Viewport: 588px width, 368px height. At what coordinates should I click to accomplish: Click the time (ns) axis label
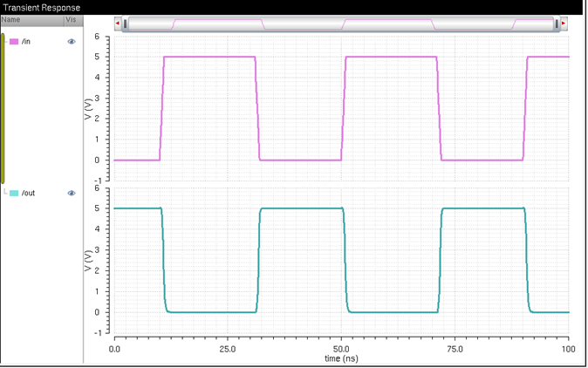click(341, 358)
